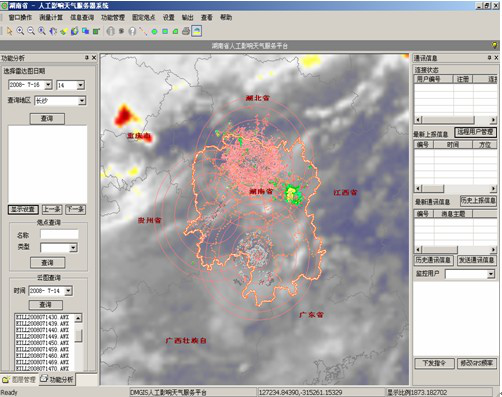The width and height of the screenshot is (502, 397).
Task: Choose the red line measuring tool
Action: 143,31
